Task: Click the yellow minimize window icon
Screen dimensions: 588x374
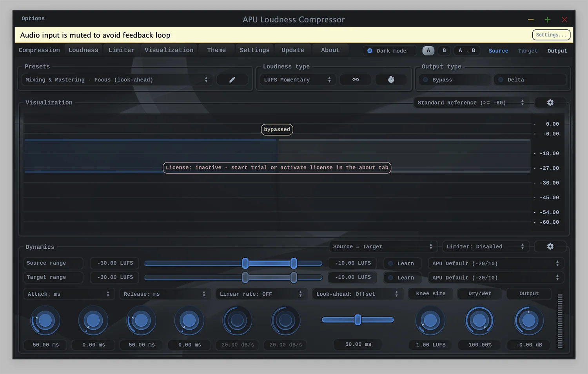Action: tap(531, 20)
